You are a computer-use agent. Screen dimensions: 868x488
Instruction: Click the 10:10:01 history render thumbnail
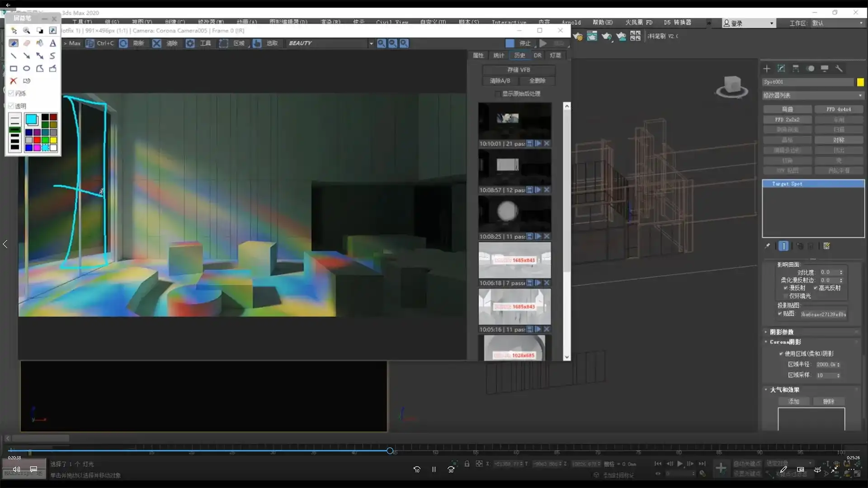514,121
